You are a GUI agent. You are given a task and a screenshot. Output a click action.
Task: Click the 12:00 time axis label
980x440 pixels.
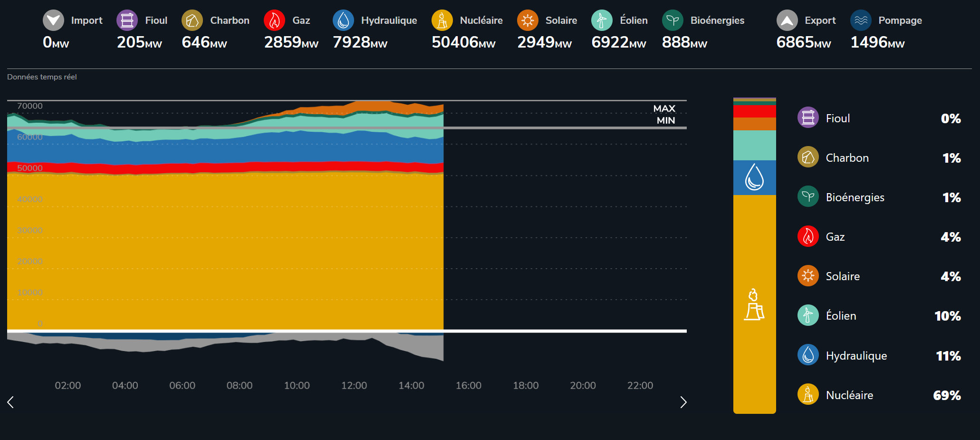[x=354, y=385]
